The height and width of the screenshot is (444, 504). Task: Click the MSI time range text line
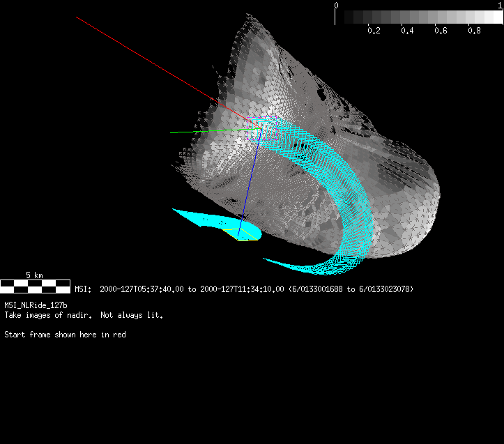[x=244, y=289]
